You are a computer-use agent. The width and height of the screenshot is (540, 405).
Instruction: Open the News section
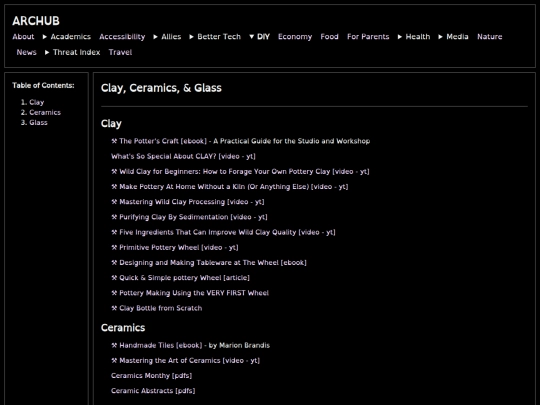pos(27,52)
